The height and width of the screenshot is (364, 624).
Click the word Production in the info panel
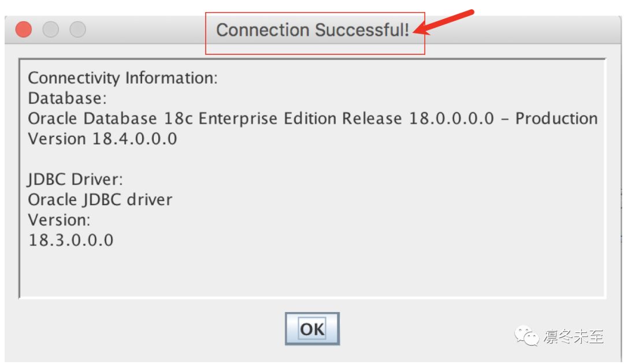point(556,118)
